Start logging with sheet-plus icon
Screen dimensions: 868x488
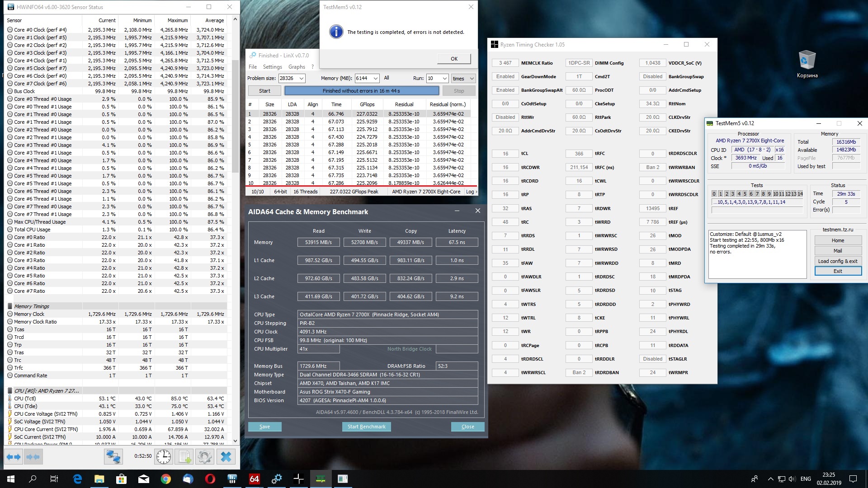click(x=184, y=457)
